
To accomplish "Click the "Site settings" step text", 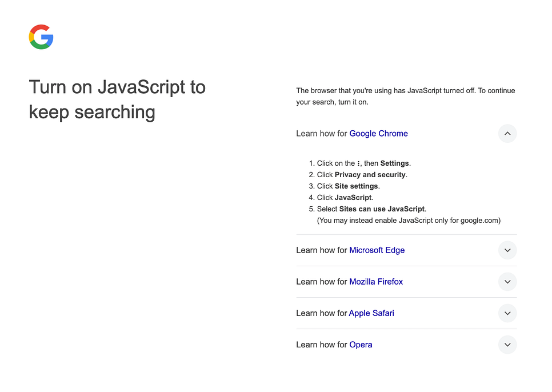I will pos(356,186).
